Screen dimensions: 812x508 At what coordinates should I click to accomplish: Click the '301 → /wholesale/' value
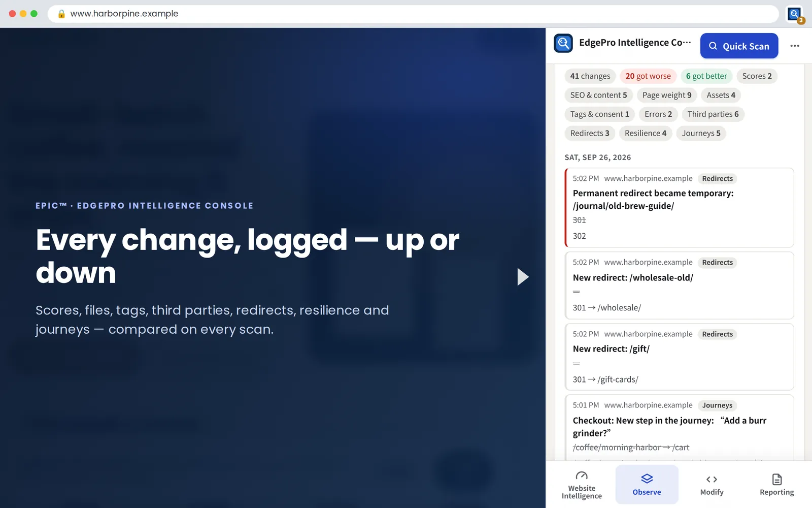coord(607,308)
